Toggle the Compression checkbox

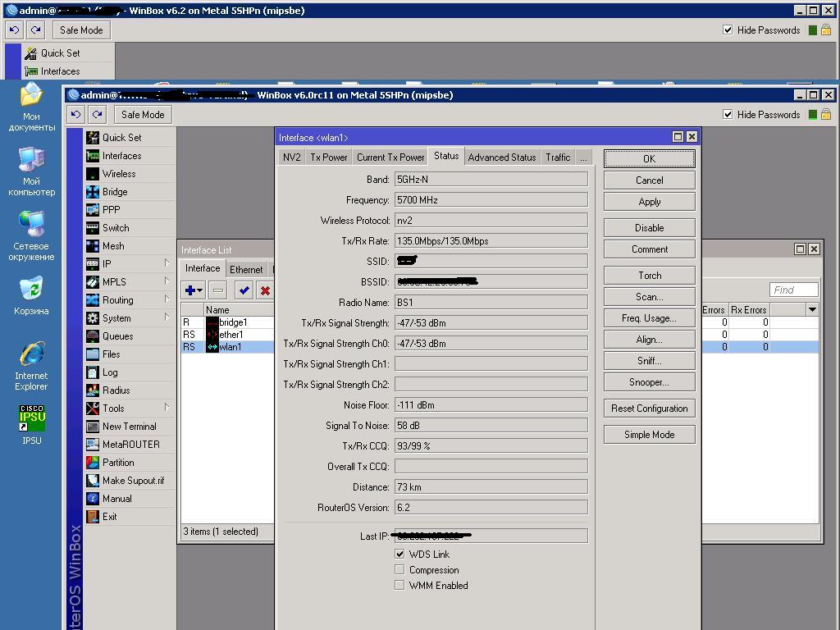click(x=399, y=569)
